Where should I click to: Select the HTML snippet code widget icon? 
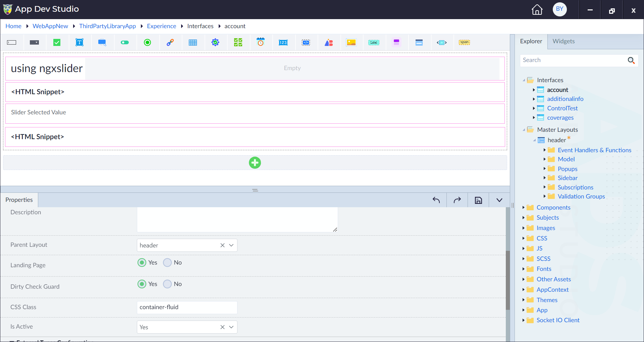click(306, 43)
